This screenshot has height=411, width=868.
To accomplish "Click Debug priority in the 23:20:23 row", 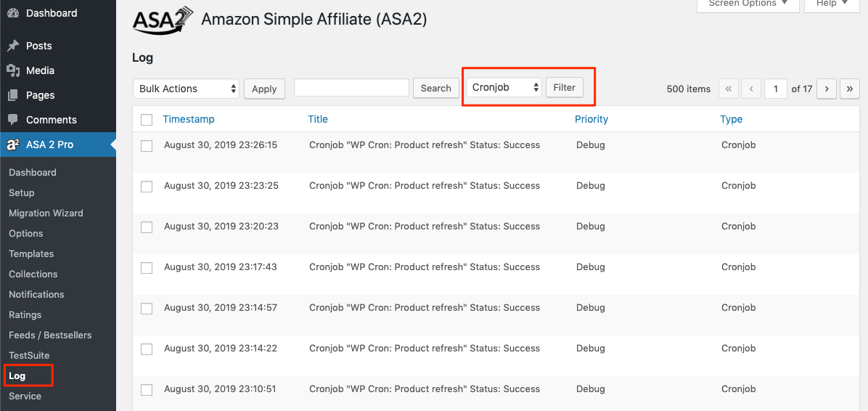I will pos(591,226).
